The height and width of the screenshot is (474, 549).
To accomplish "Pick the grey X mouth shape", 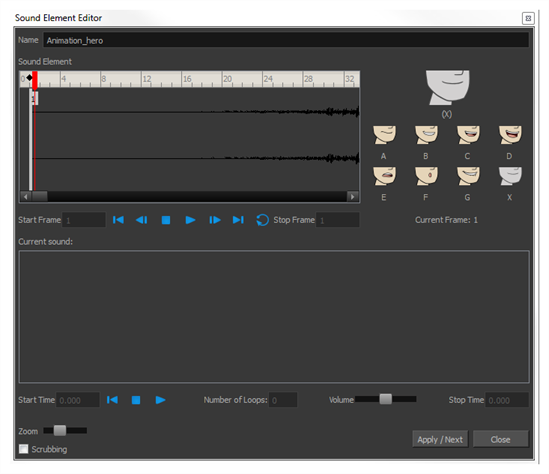I will point(510,176).
